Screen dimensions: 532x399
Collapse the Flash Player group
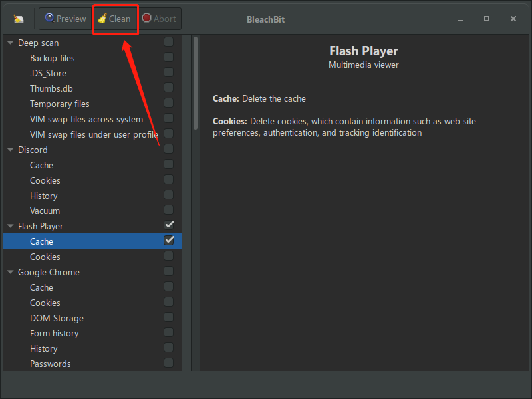coord(11,227)
